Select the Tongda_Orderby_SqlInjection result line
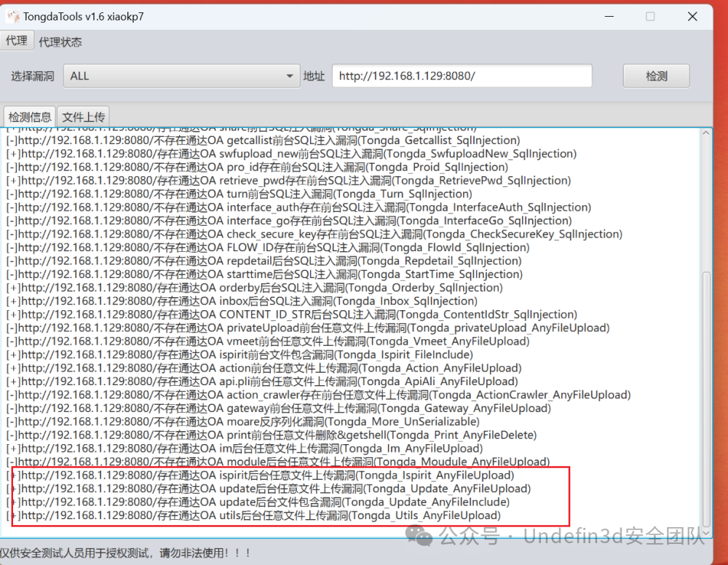Viewport: 728px width, 565px height. tap(254, 288)
